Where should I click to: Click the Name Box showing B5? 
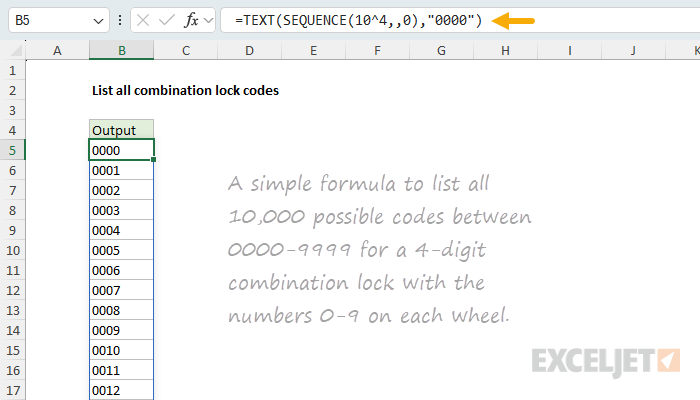coord(59,21)
